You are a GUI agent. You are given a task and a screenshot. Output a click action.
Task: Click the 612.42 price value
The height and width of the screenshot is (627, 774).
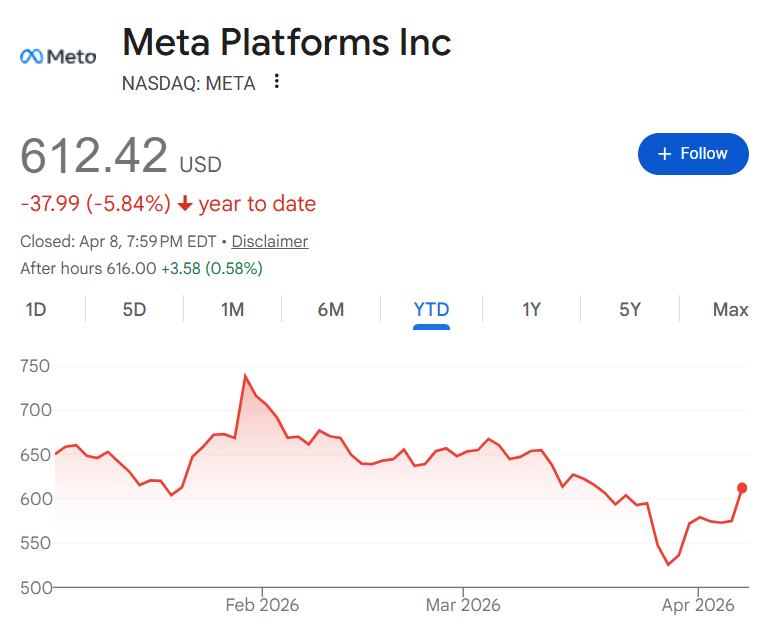[94, 156]
